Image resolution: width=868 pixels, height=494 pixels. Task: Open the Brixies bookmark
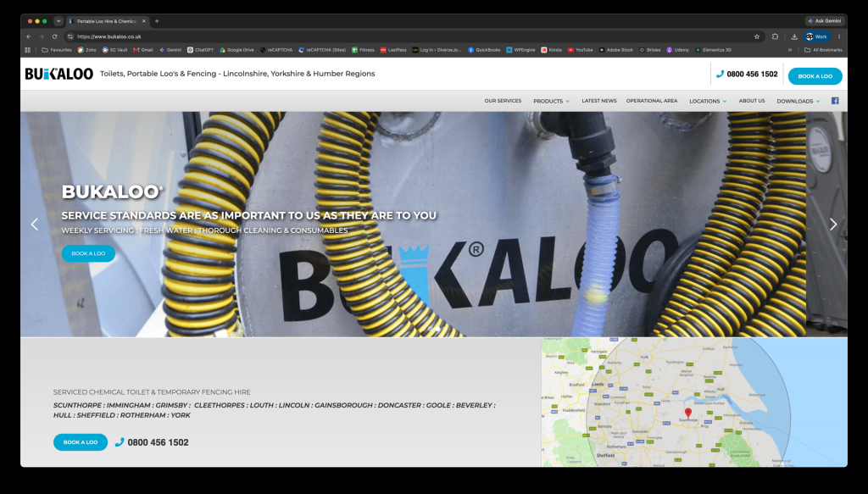(x=650, y=50)
